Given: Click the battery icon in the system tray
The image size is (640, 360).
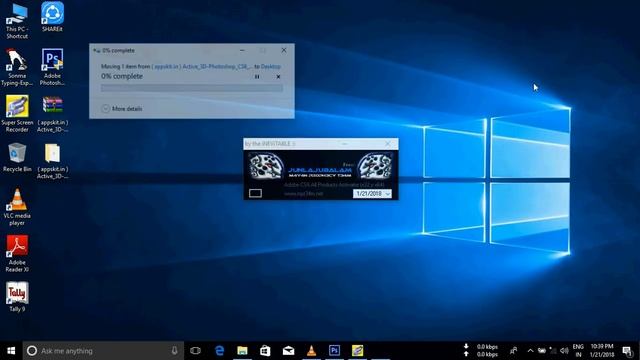Looking at the screenshot, I should pyautogui.click(x=542, y=351).
